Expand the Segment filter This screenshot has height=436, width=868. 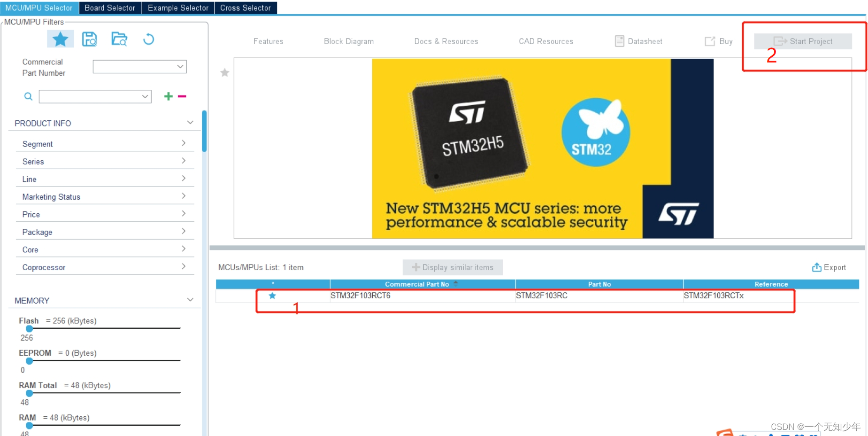tap(184, 143)
